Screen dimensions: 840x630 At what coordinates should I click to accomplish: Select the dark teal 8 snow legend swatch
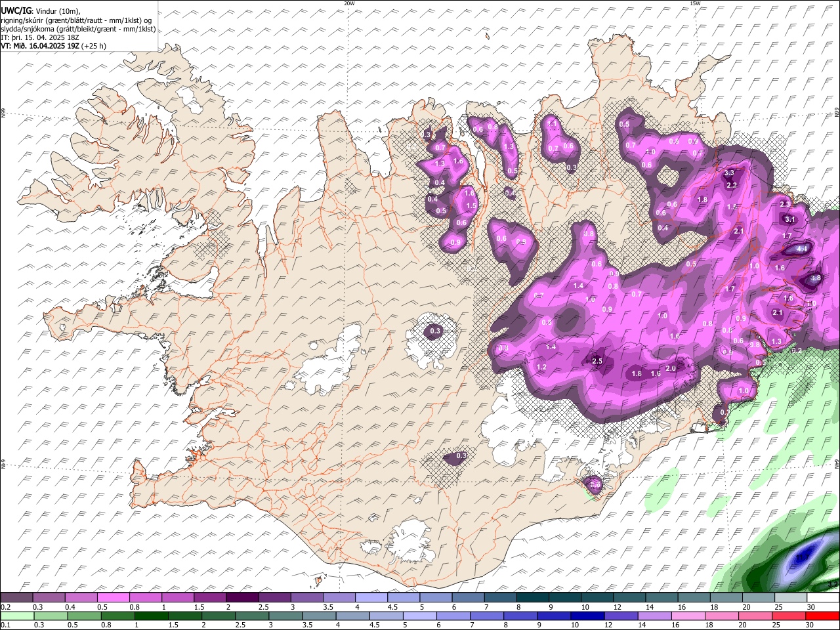(533, 598)
